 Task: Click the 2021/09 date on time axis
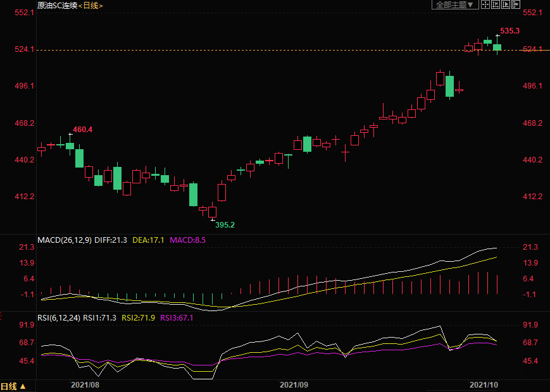click(x=293, y=384)
